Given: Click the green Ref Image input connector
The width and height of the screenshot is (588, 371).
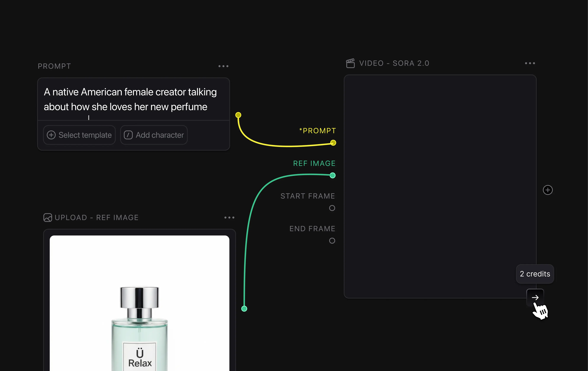Looking at the screenshot, I should pyautogui.click(x=332, y=175).
